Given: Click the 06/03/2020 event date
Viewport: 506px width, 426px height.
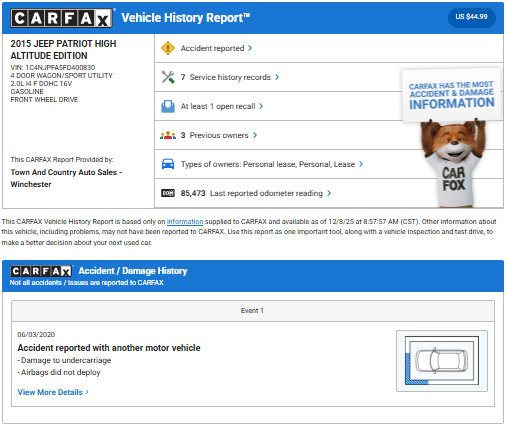Looking at the screenshot, I should pos(36,334).
